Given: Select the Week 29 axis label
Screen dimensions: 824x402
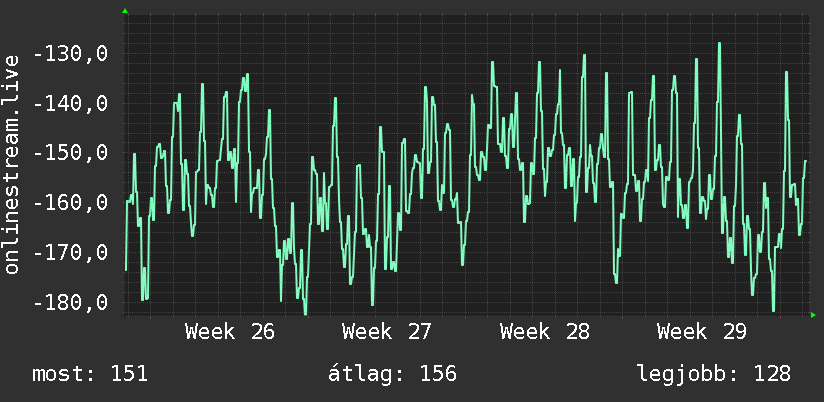Looking at the screenshot, I should [x=702, y=332].
